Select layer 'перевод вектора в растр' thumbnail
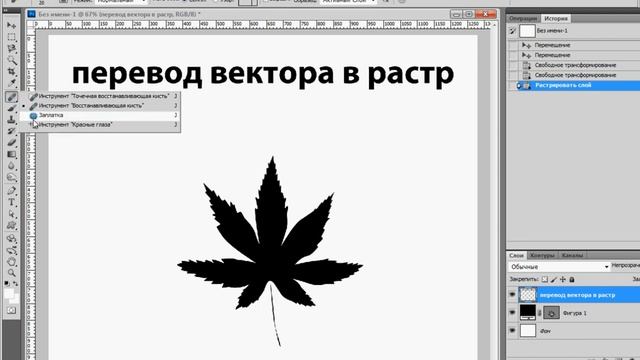Image resolution: width=640 pixels, height=360 pixels. [x=527, y=295]
